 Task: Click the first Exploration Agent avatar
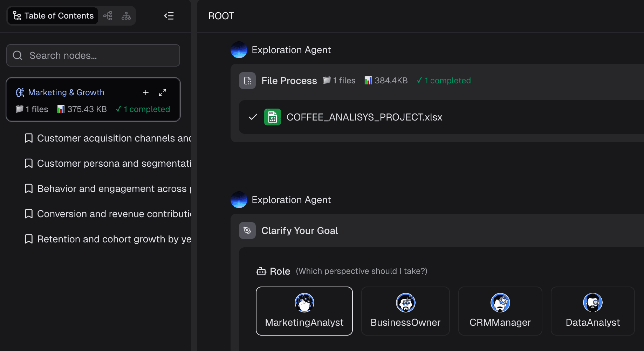(239, 50)
